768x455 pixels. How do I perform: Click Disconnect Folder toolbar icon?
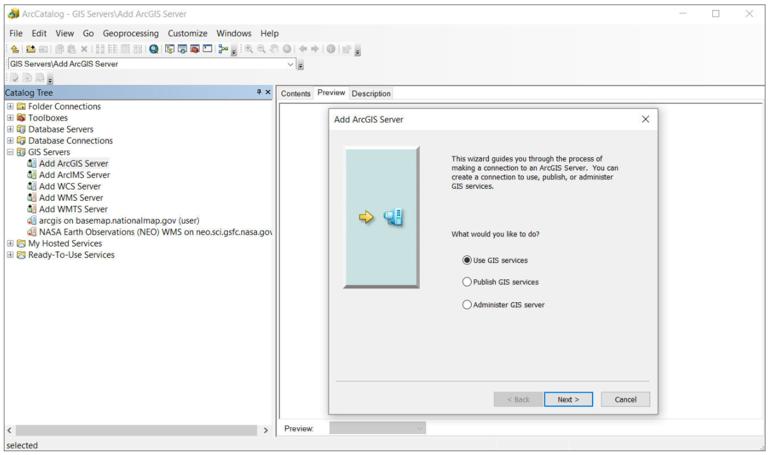[x=43, y=49]
